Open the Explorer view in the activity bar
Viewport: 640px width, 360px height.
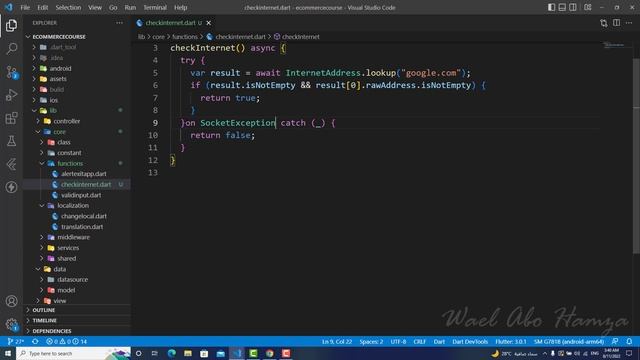point(11,25)
